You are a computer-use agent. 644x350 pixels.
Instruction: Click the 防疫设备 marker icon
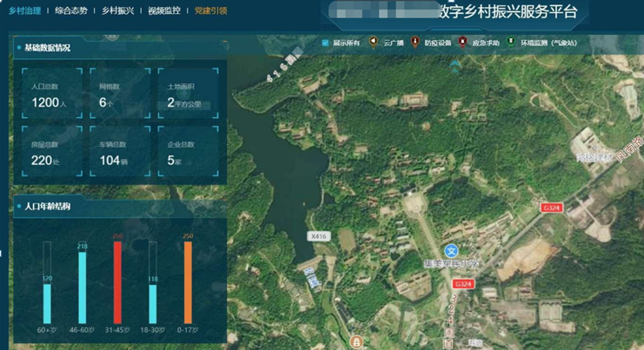click(415, 42)
